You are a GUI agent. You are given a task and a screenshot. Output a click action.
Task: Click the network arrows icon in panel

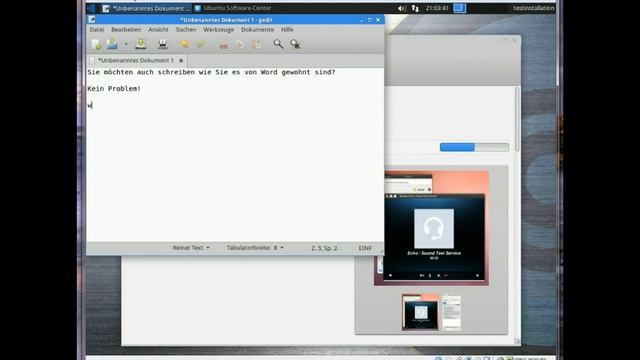[415, 8]
